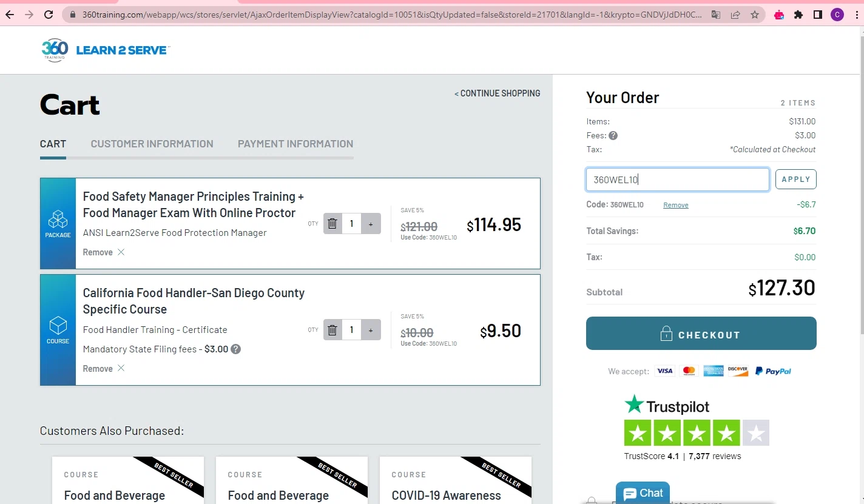
Task: Click the American Express logo
Action: coord(714,371)
